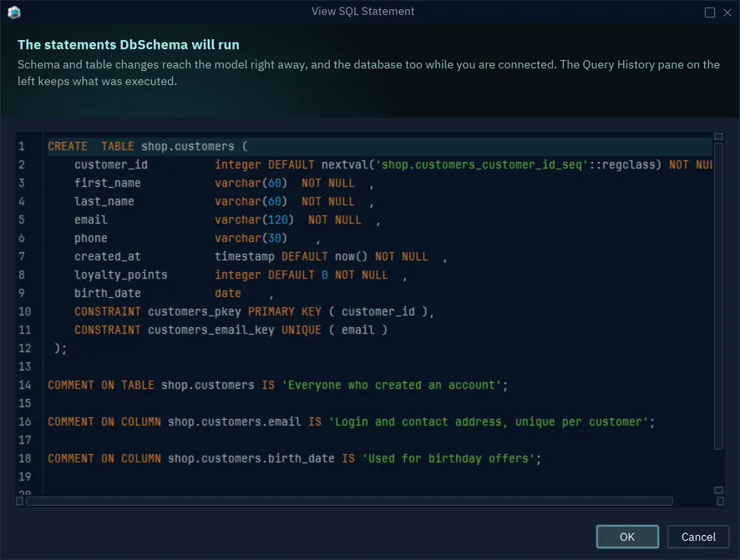Click 'shop.customers' in the CREATE TABLE line
This screenshot has width=740, height=560.
coord(187,146)
